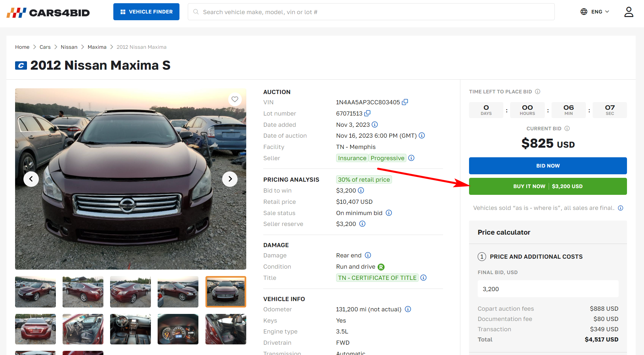Show info for Sale status
The height and width of the screenshot is (355, 644).
point(389,213)
